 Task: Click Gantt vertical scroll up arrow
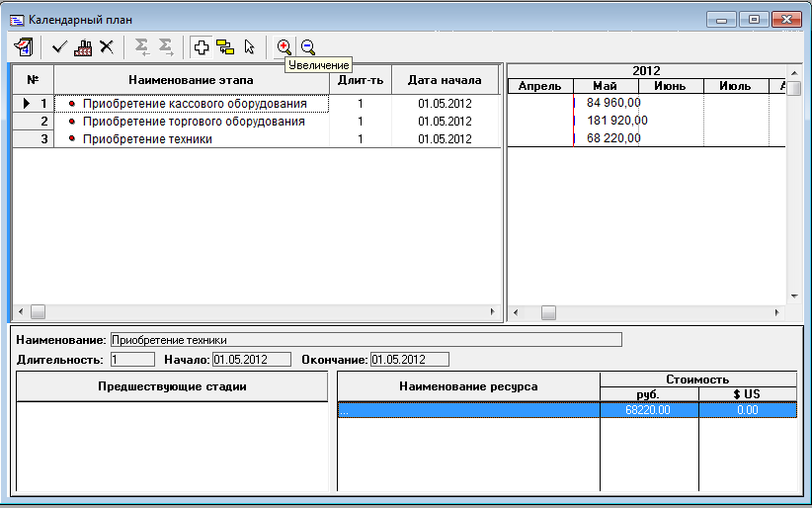pyautogui.click(x=794, y=72)
